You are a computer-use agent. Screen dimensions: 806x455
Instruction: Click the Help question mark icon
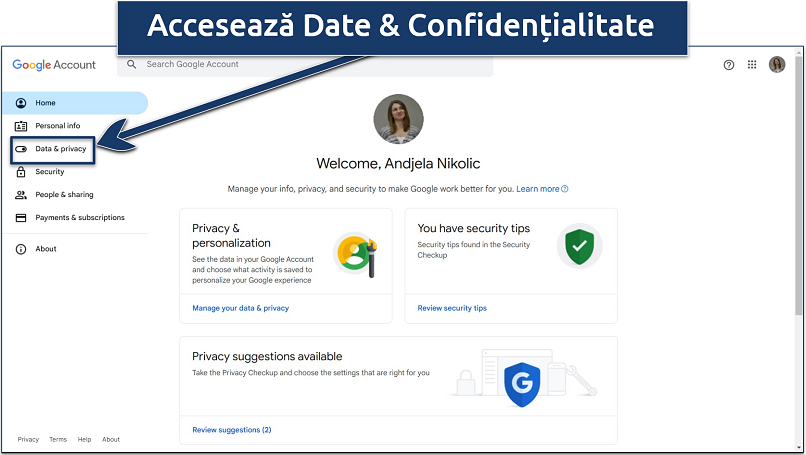[x=729, y=65]
